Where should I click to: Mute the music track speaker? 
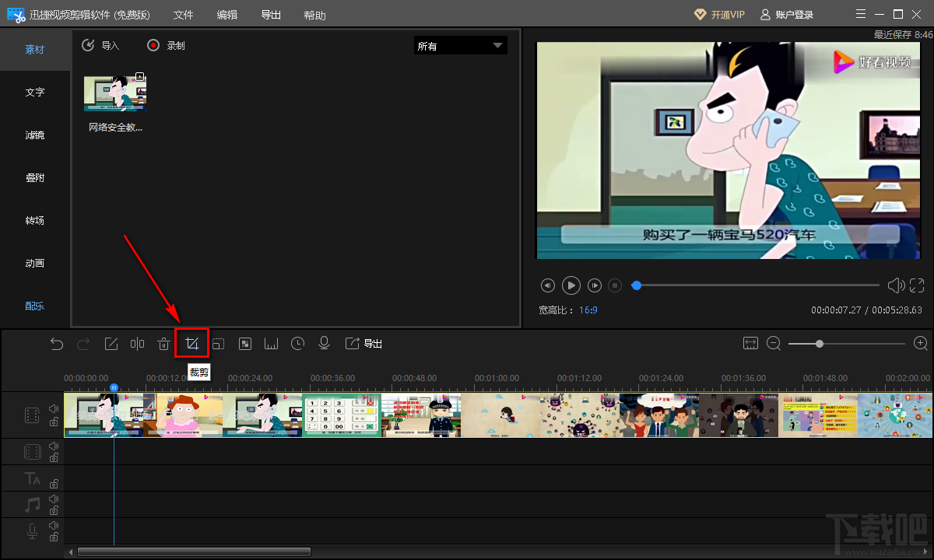[x=54, y=499]
